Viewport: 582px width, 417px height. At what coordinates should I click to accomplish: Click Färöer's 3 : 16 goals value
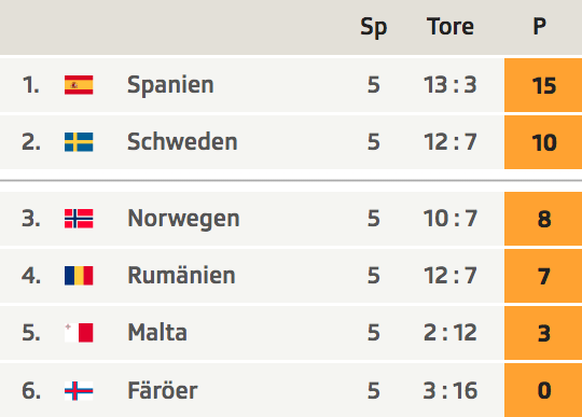[450, 391]
